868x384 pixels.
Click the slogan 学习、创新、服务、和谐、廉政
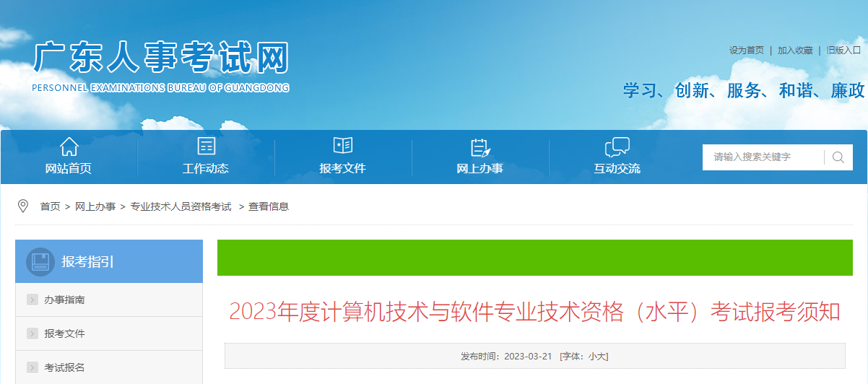pos(744,90)
